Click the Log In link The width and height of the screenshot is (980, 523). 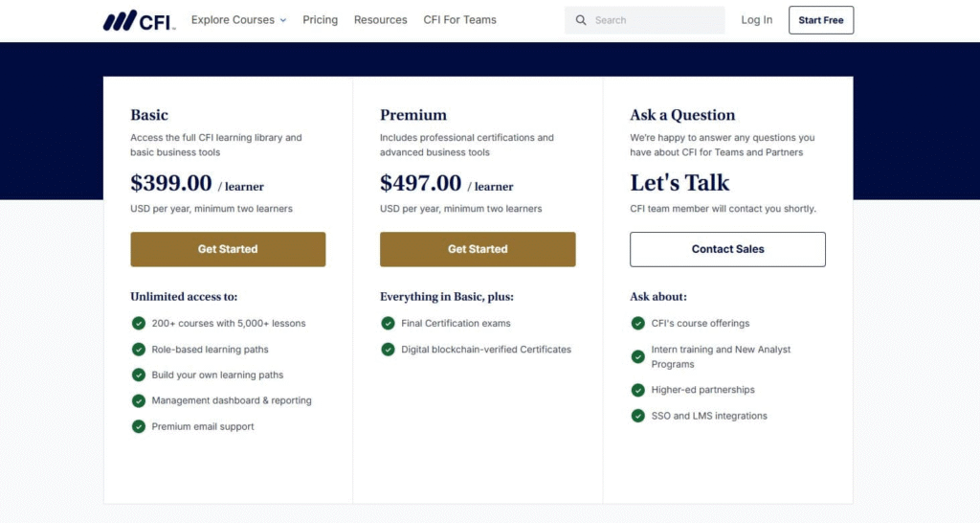(756, 20)
